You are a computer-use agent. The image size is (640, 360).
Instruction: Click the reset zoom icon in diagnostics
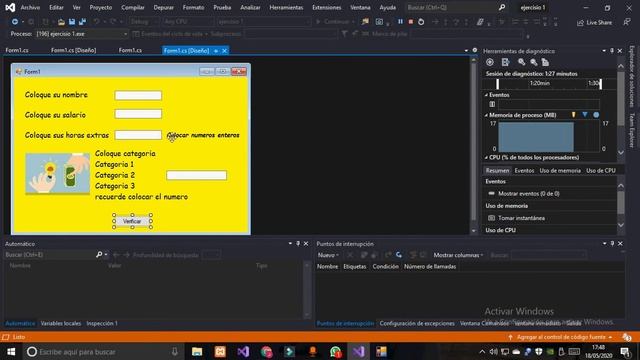(x=545, y=62)
